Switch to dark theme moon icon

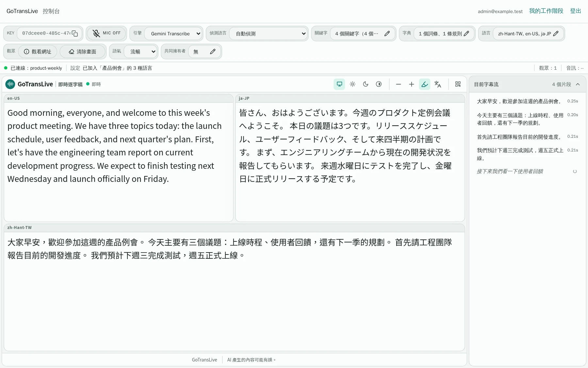pos(366,84)
